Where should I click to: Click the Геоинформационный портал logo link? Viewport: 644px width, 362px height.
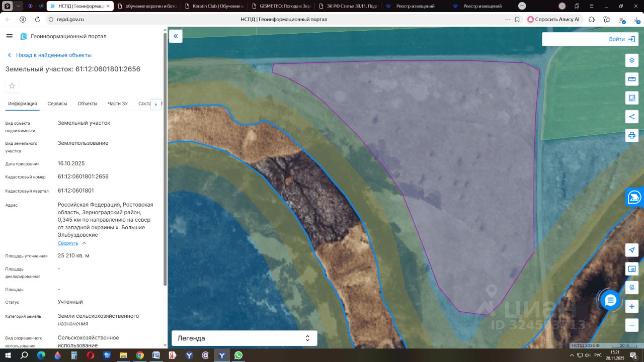pos(63,36)
